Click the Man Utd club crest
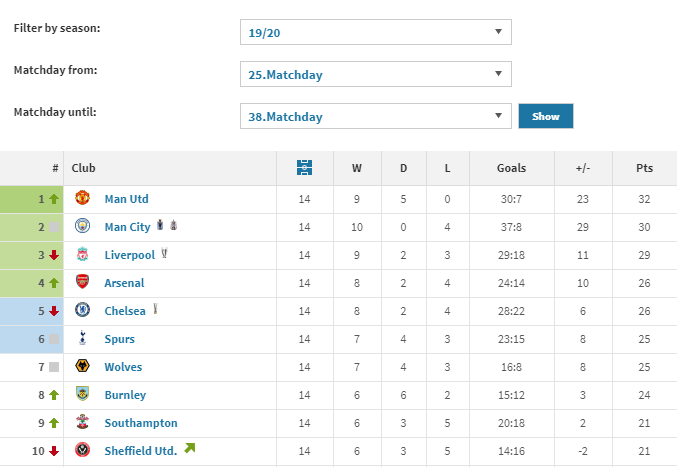The image size is (677, 467). [83, 199]
